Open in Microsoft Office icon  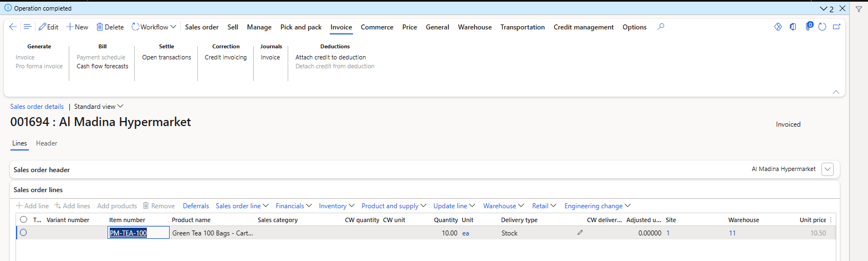tap(793, 27)
